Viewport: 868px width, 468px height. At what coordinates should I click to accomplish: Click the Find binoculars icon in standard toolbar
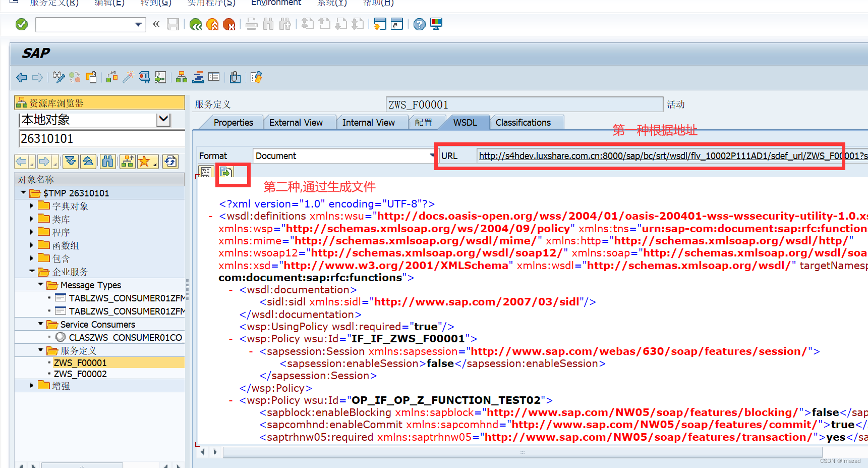(268, 24)
